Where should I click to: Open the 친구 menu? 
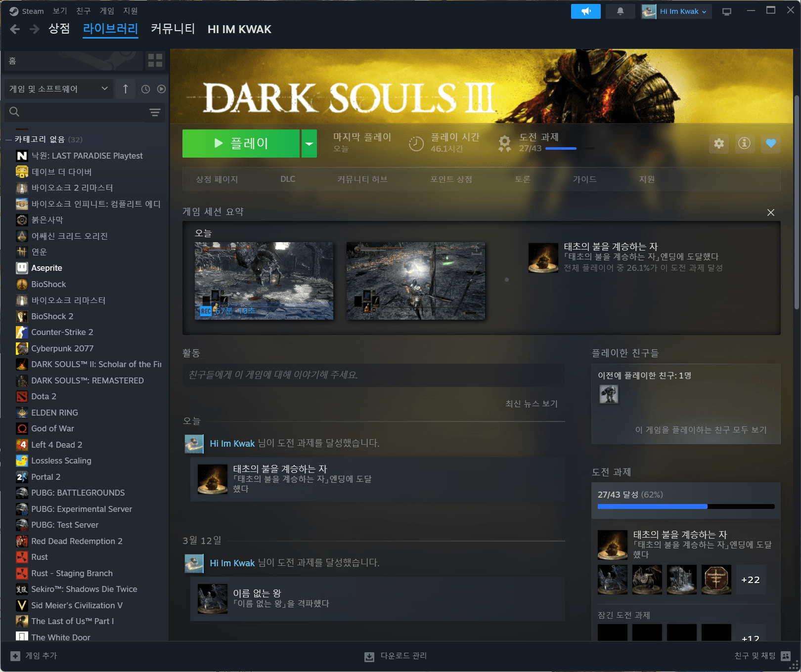83,11
